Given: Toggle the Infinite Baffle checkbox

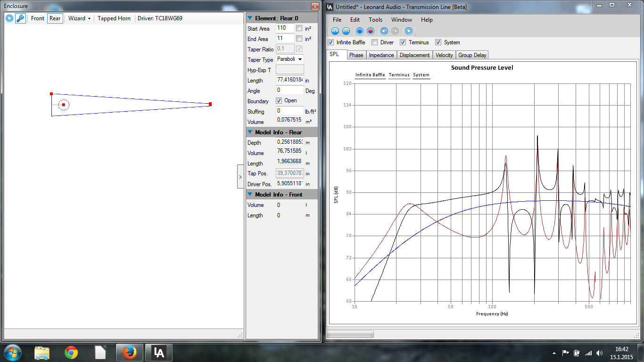Looking at the screenshot, I should click(331, 42).
